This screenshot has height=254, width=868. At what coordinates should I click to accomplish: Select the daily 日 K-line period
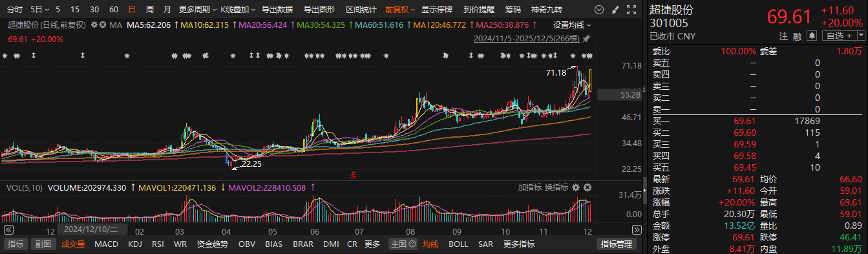tap(132, 10)
